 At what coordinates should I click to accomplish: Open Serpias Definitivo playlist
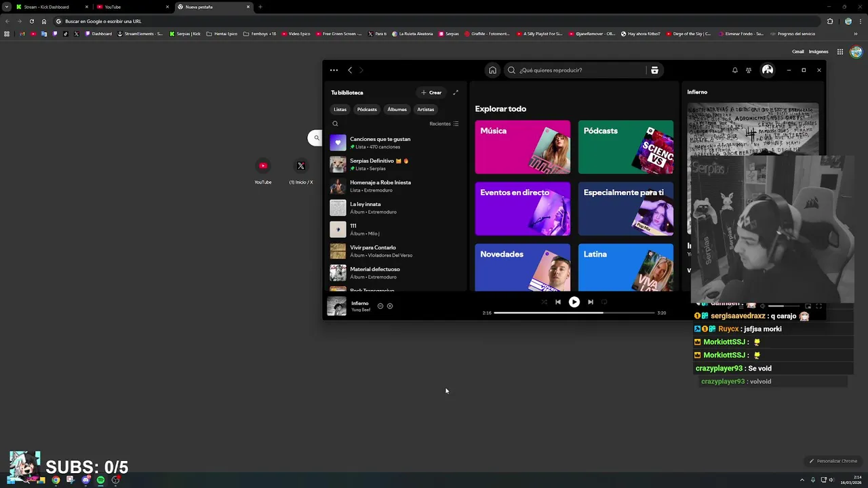[395, 164]
